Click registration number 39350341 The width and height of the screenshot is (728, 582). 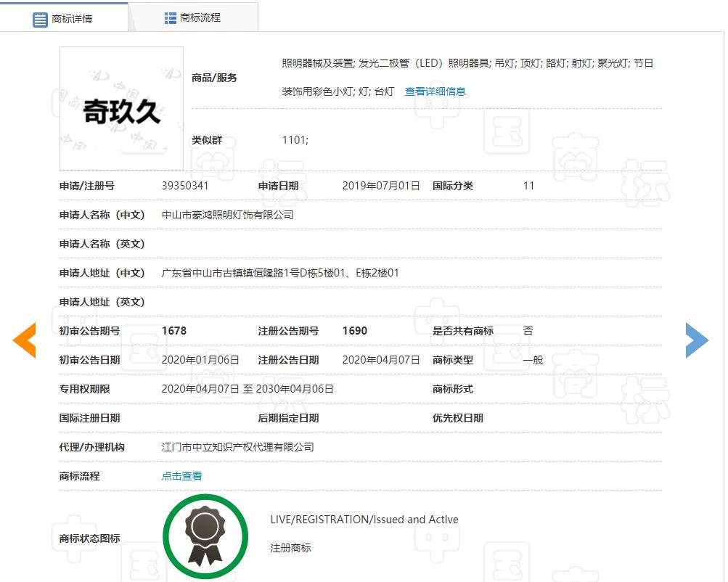pos(185,186)
